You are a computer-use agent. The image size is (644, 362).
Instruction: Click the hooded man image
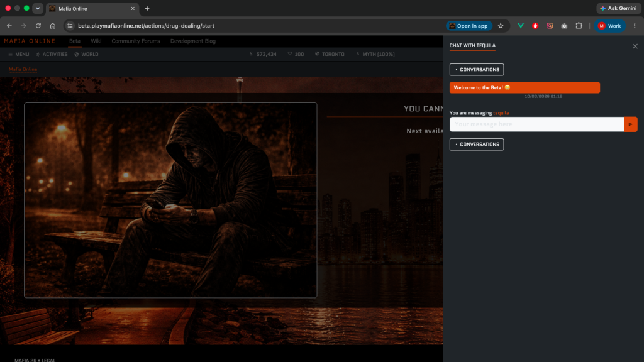(170, 200)
